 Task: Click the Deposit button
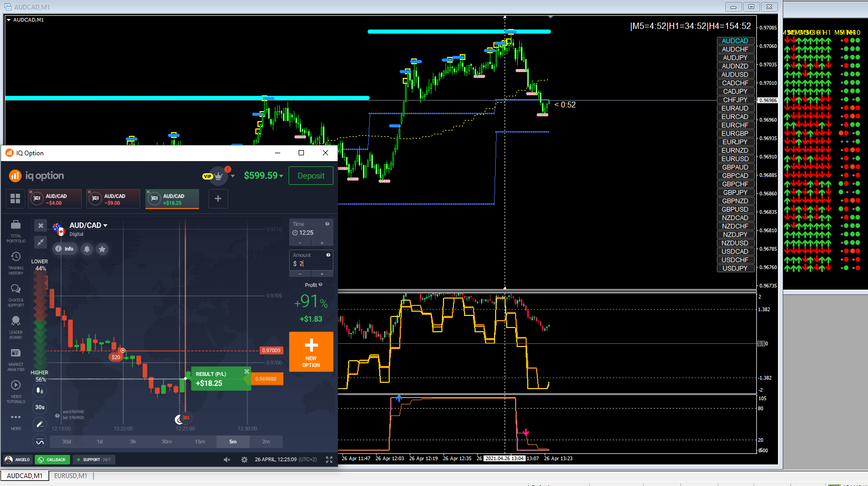pos(311,176)
